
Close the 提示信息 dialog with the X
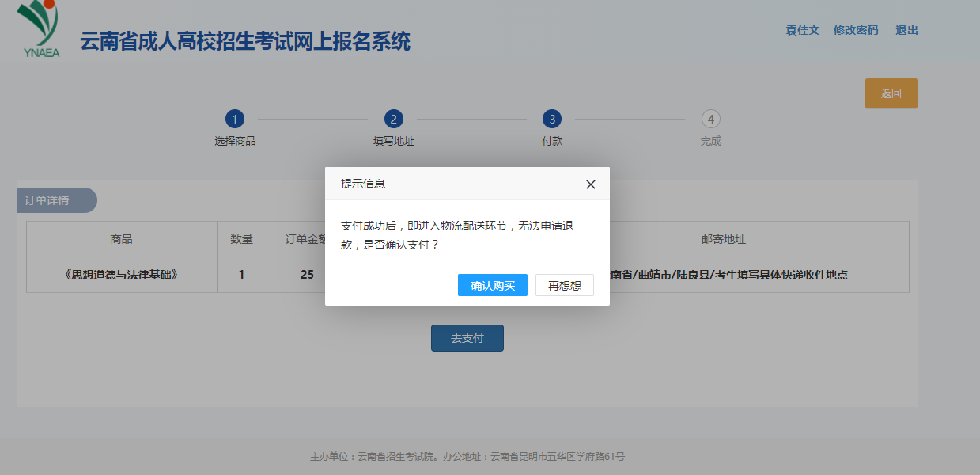click(590, 184)
